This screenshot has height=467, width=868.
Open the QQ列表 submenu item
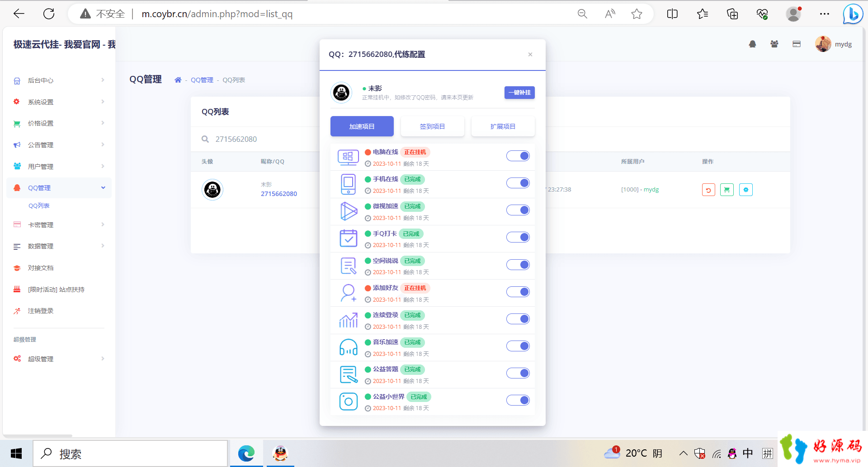point(39,205)
